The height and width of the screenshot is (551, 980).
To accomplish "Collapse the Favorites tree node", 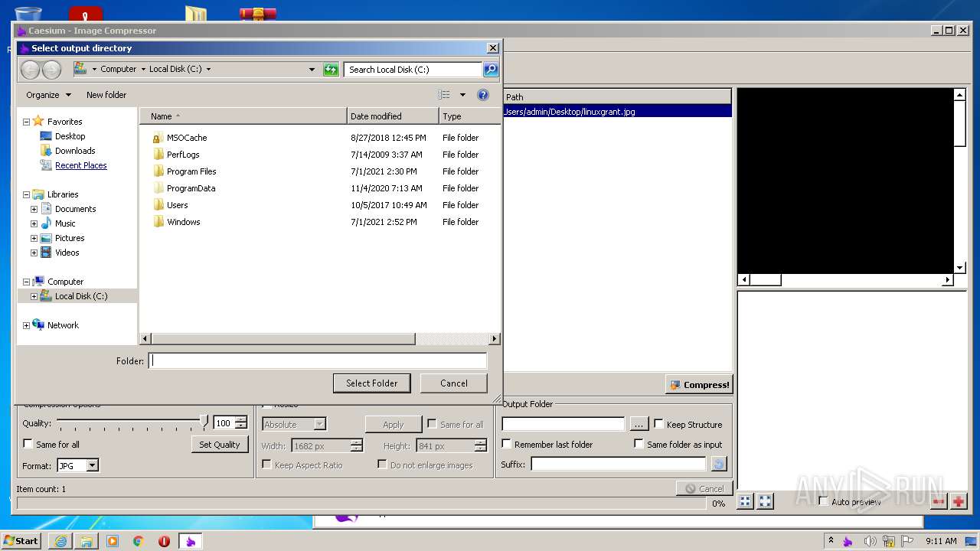I will coord(26,122).
